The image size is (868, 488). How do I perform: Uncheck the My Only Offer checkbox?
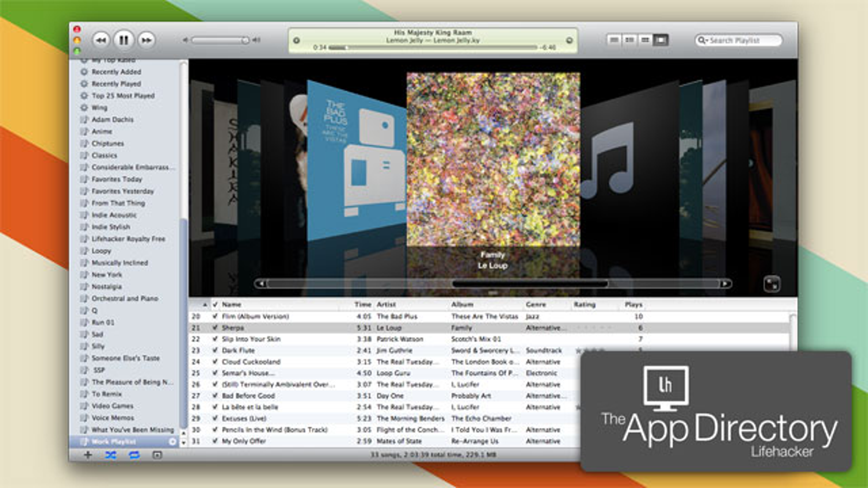pyautogui.click(x=215, y=441)
